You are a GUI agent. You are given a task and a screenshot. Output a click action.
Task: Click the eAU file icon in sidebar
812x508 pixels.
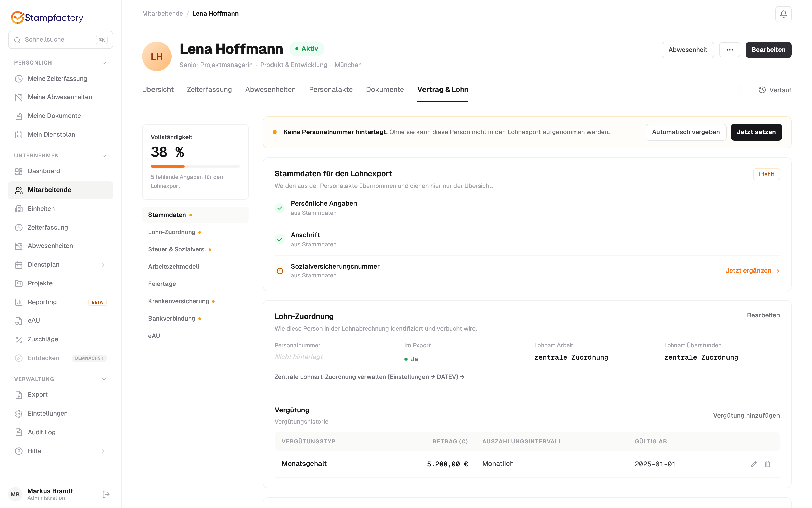[19, 321]
